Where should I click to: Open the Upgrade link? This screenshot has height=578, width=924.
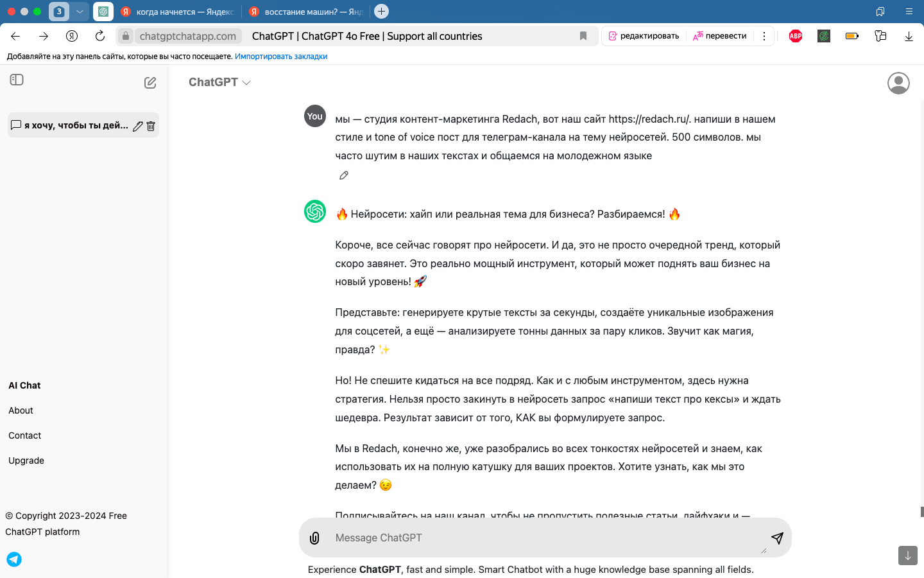click(26, 460)
